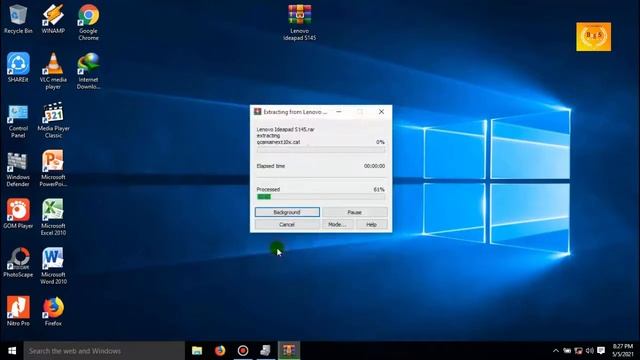This screenshot has height=360, width=640.
Task: Focus the Search the web and Windows box
Action: point(104,351)
